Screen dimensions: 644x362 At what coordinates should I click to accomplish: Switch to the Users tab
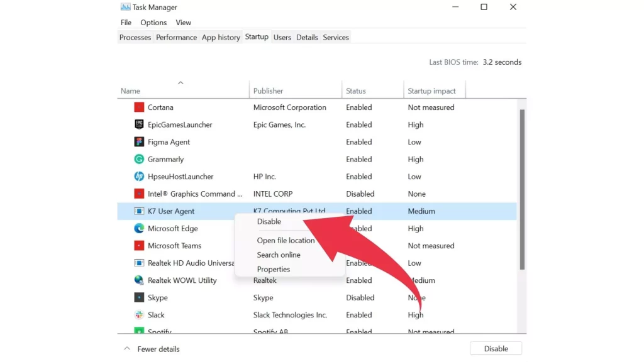click(282, 37)
